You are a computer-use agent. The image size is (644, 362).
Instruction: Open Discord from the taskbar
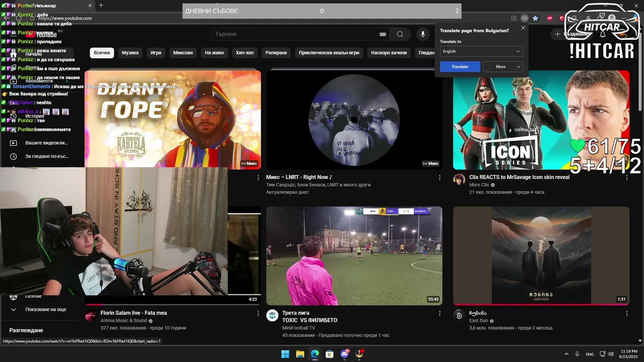[x=345, y=354]
